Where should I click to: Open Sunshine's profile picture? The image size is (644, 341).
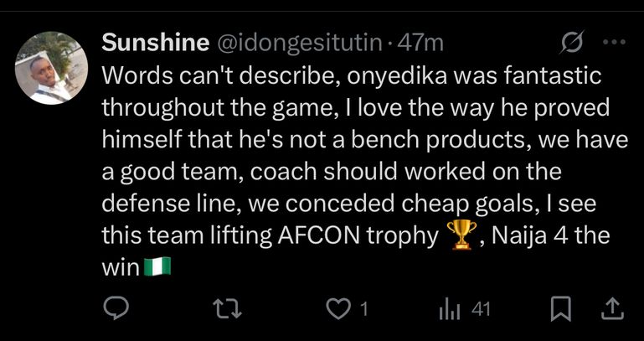(53, 68)
